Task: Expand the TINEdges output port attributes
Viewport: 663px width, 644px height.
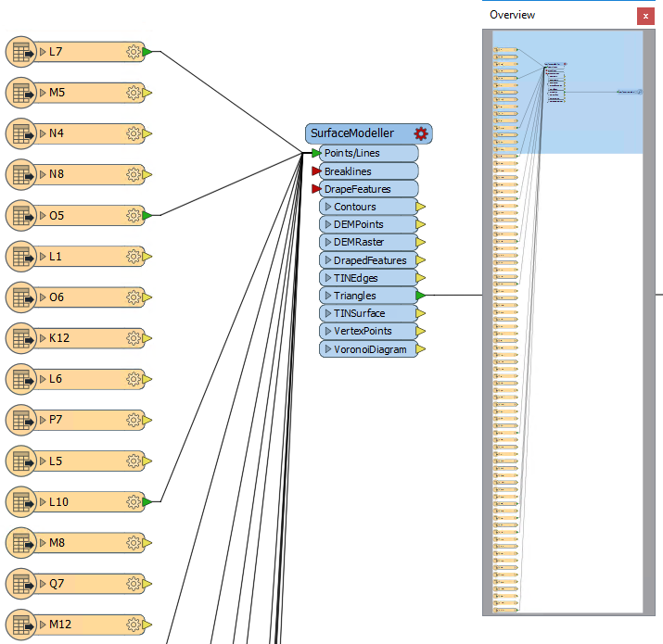Action: coord(327,278)
